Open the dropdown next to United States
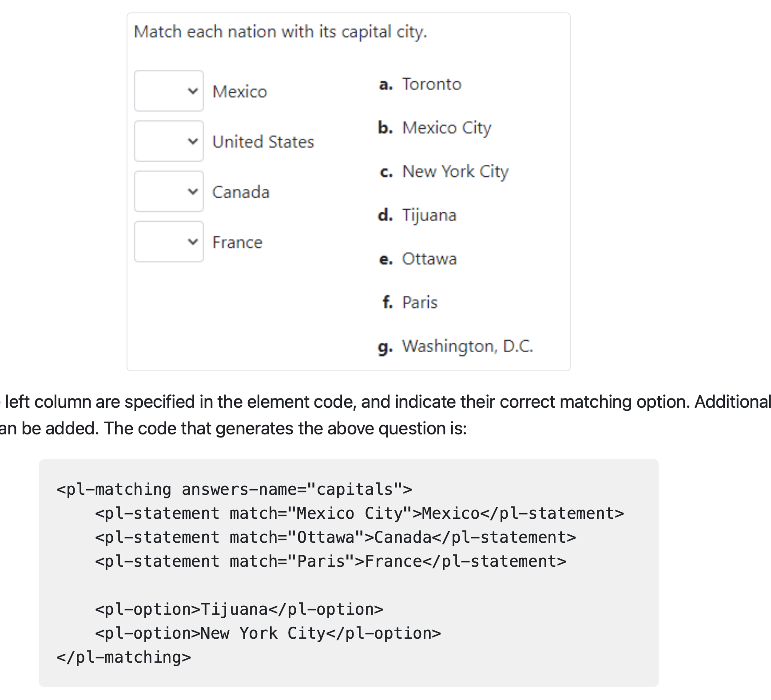Screen dimensions: 771x700 [168, 141]
